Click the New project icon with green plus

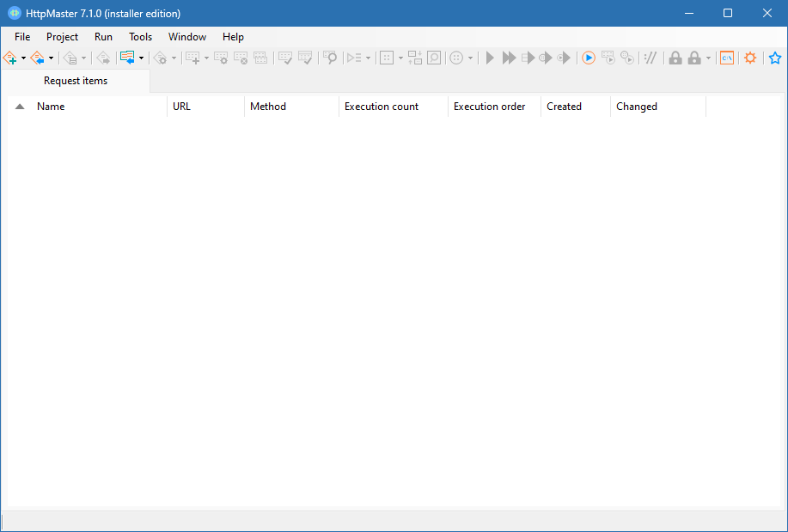click(10, 58)
